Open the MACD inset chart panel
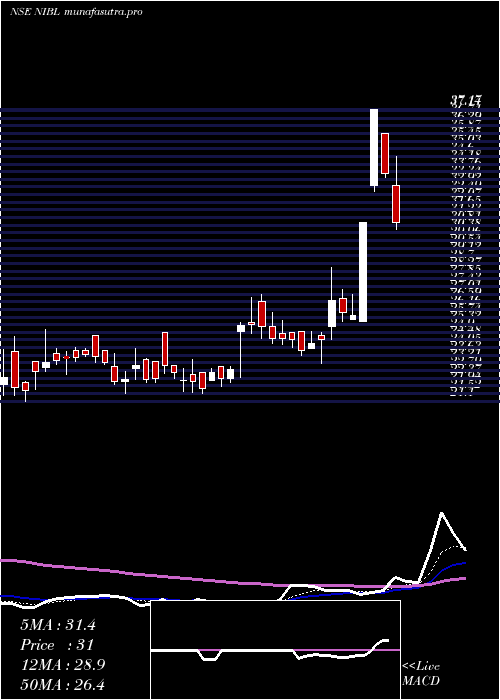 click(275, 650)
